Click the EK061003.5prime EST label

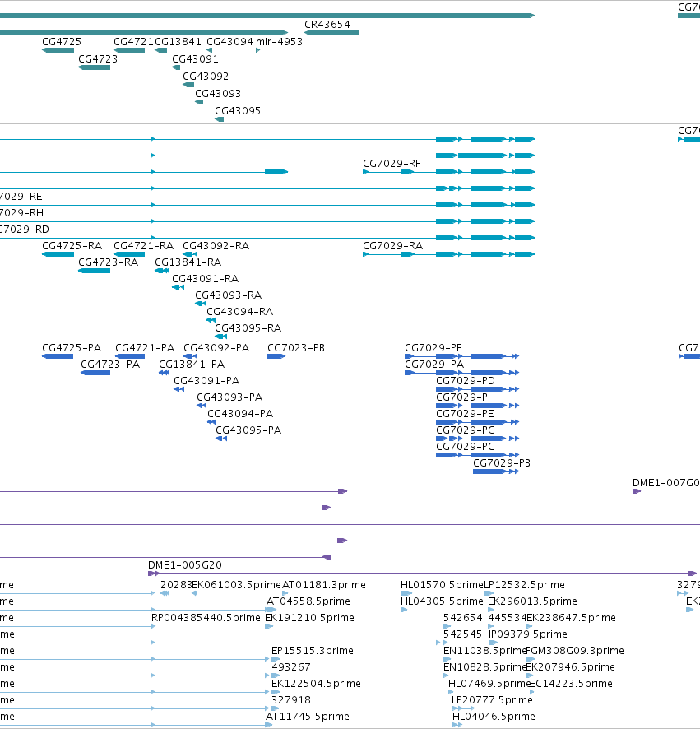click(237, 585)
